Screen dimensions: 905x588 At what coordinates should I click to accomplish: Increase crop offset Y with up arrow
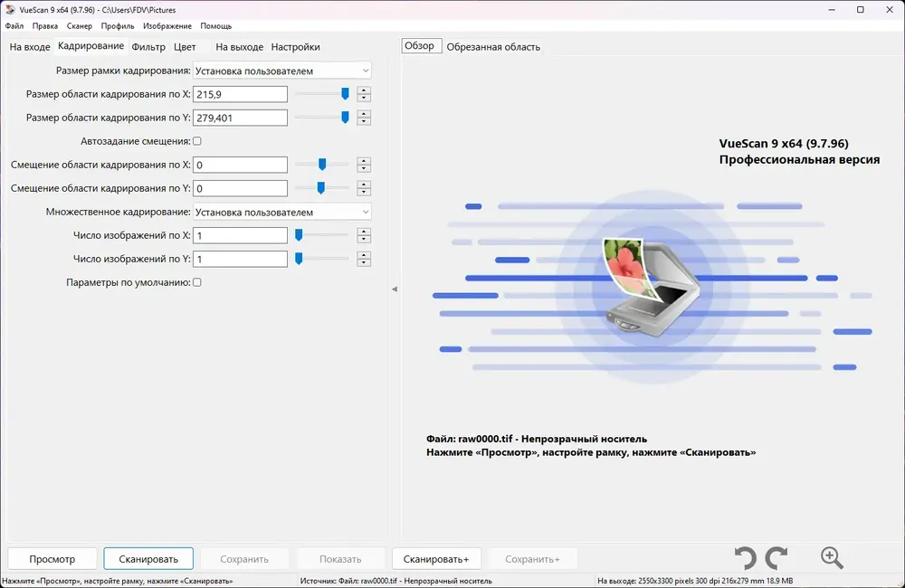pyautogui.click(x=364, y=184)
